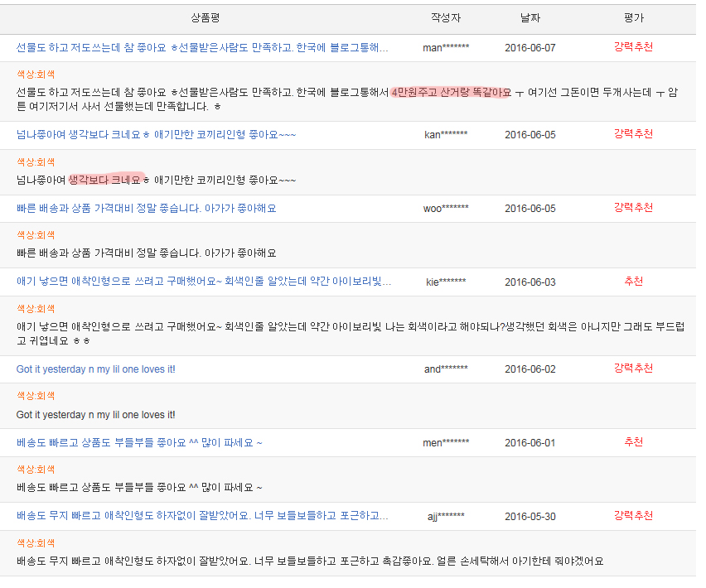The width and height of the screenshot is (706, 588).
Task: Click the 작성자 column header
Action: click(446, 17)
